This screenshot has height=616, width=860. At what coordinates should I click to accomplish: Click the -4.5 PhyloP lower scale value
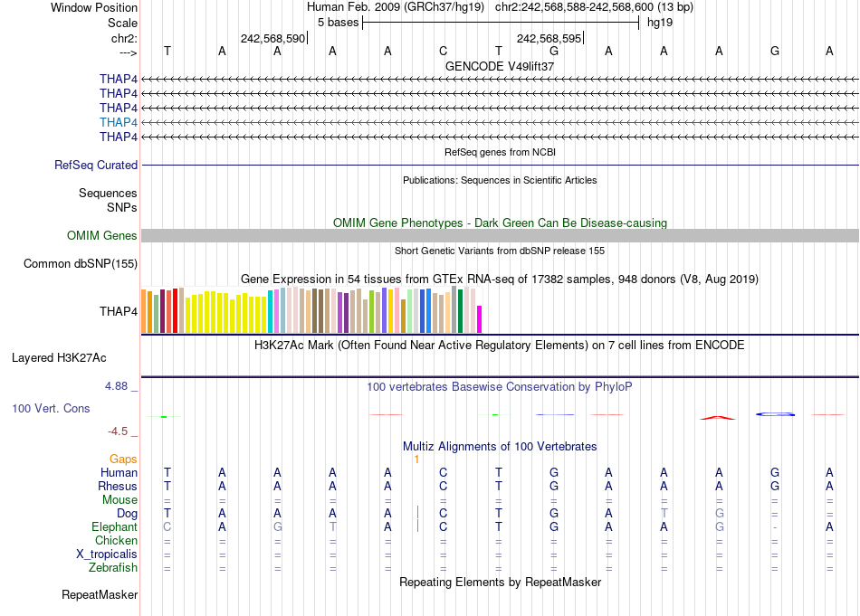tap(118, 431)
